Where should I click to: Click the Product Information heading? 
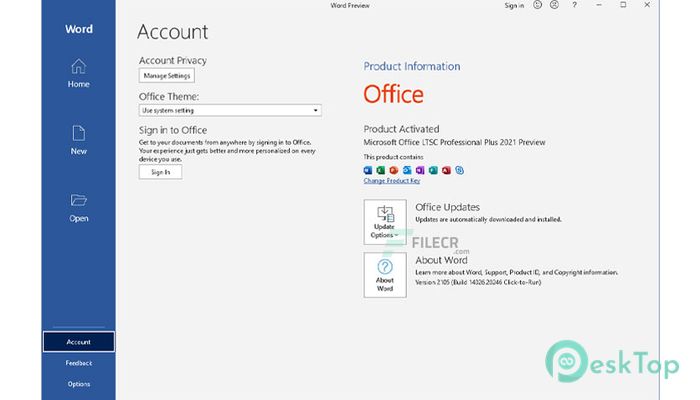click(x=412, y=66)
